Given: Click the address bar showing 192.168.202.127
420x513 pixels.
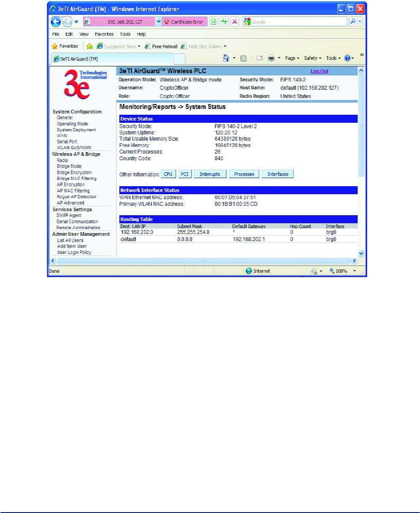Looking at the screenshot, I should (x=119, y=22).
